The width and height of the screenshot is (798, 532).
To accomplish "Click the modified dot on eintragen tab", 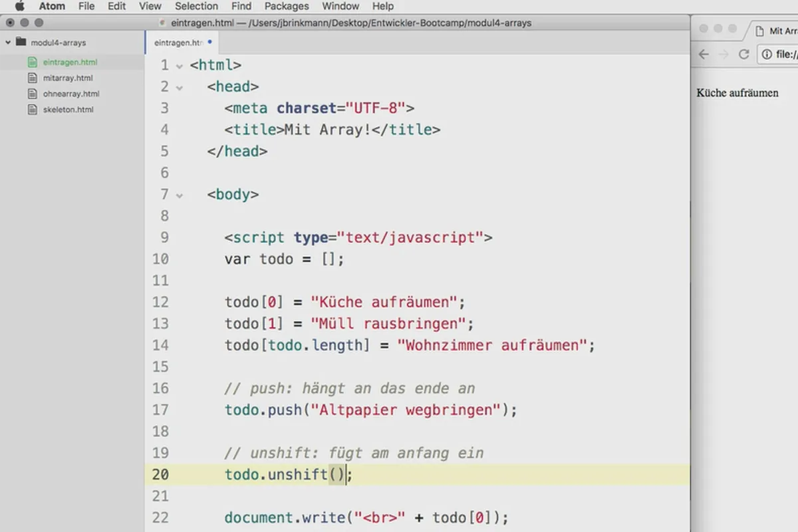I will pos(210,42).
